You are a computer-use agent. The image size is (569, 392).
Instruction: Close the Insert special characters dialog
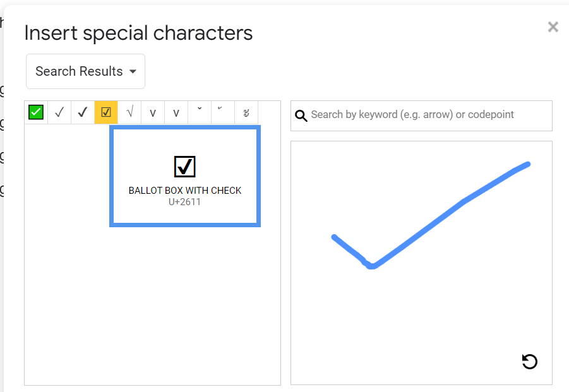[x=553, y=27]
